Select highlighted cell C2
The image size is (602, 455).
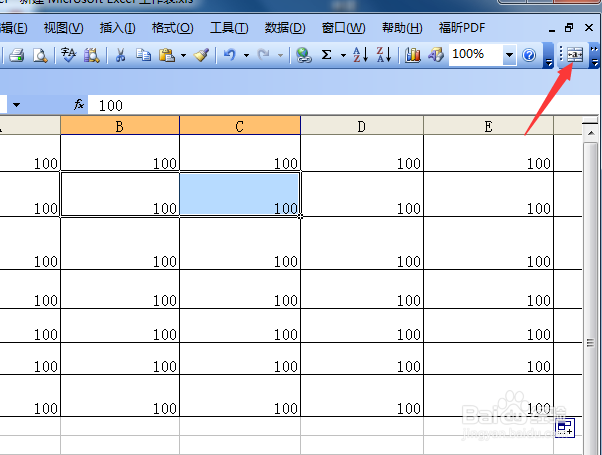(x=240, y=194)
